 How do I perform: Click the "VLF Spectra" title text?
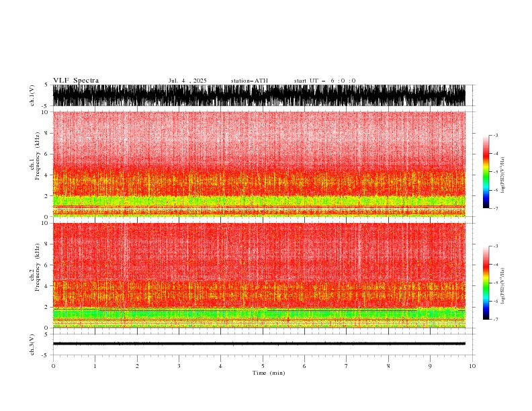76,81
